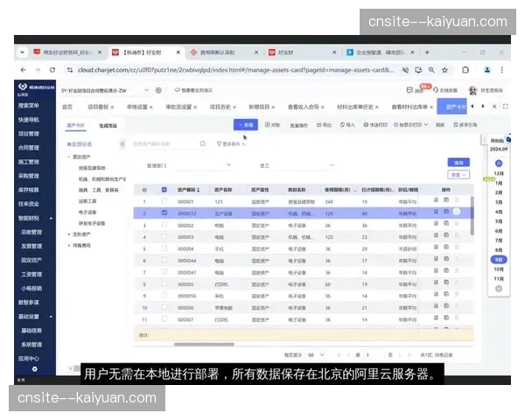Screen dimensions: 525x420
Task: Click the table vertical scrollbar thumb
Action: 472,216
